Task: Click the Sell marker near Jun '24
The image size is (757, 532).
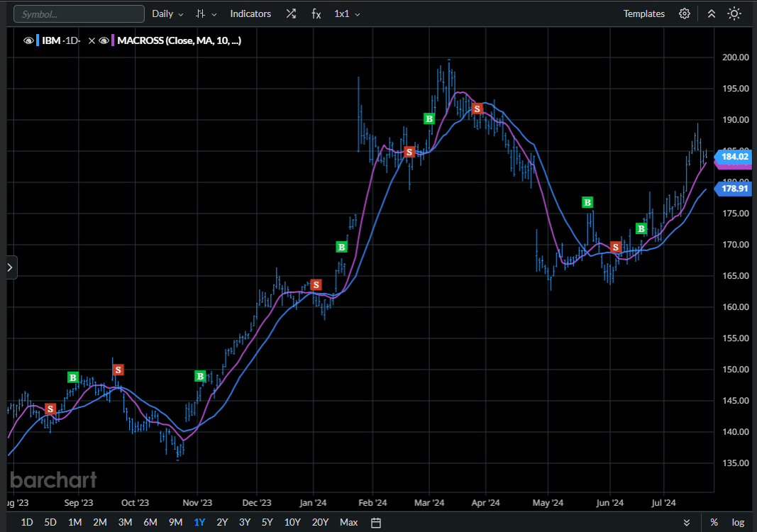Action: click(616, 248)
